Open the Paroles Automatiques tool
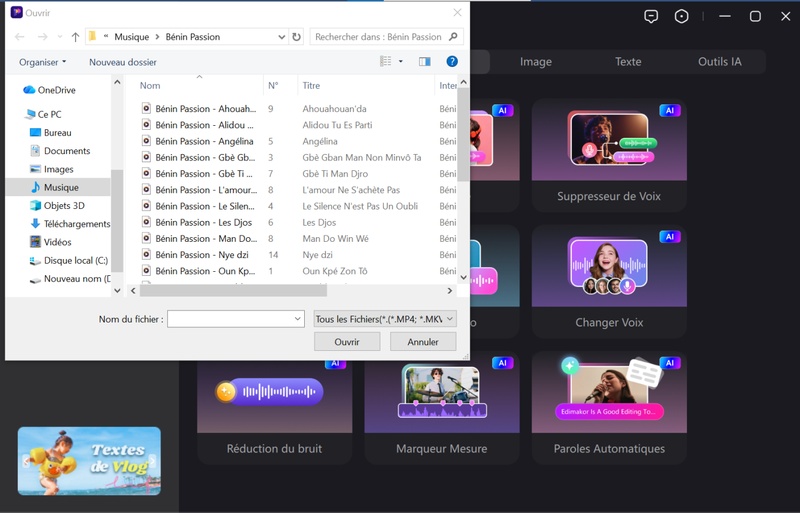The width and height of the screenshot is (800, 513). 609,408
